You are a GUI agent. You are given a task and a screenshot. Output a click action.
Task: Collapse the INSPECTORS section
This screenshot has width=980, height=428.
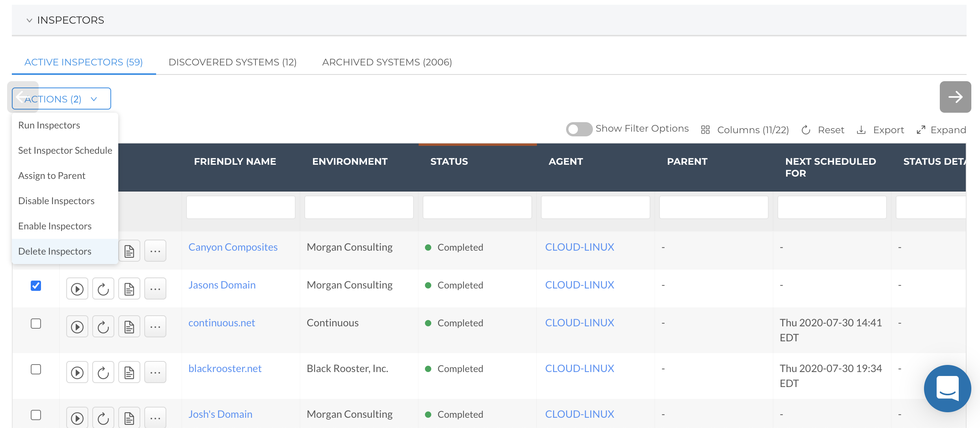pyautogui.click(x=29, y=20)
